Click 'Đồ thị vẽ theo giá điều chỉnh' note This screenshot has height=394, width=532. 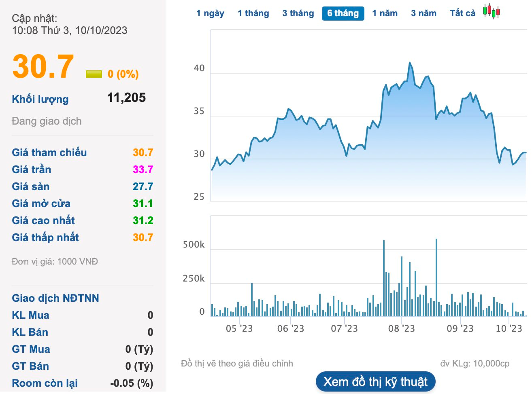pos(237,363)
